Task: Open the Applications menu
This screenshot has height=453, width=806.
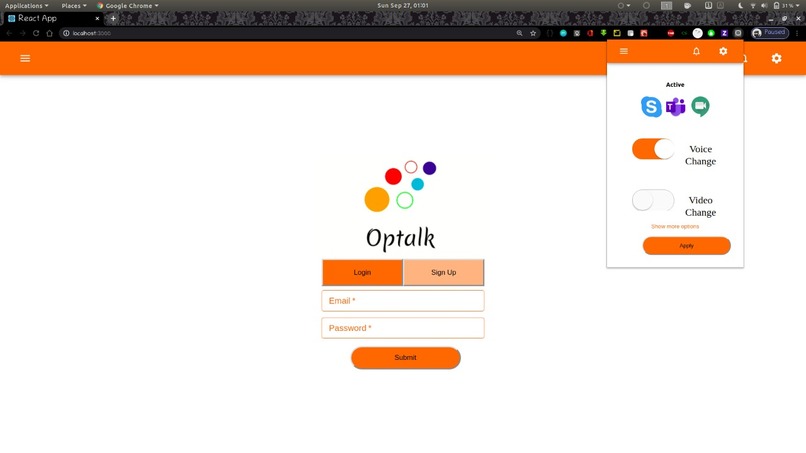Action: click(x=26, y=6)
